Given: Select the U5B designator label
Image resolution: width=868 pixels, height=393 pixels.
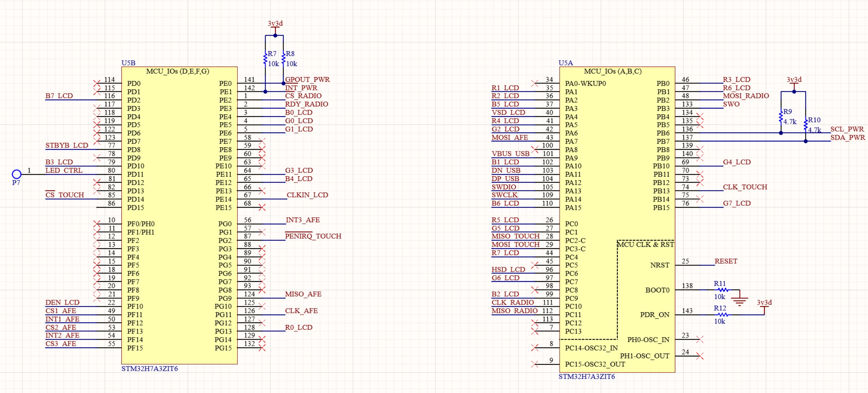Looking at the screenshot, I should pos(128,63).
